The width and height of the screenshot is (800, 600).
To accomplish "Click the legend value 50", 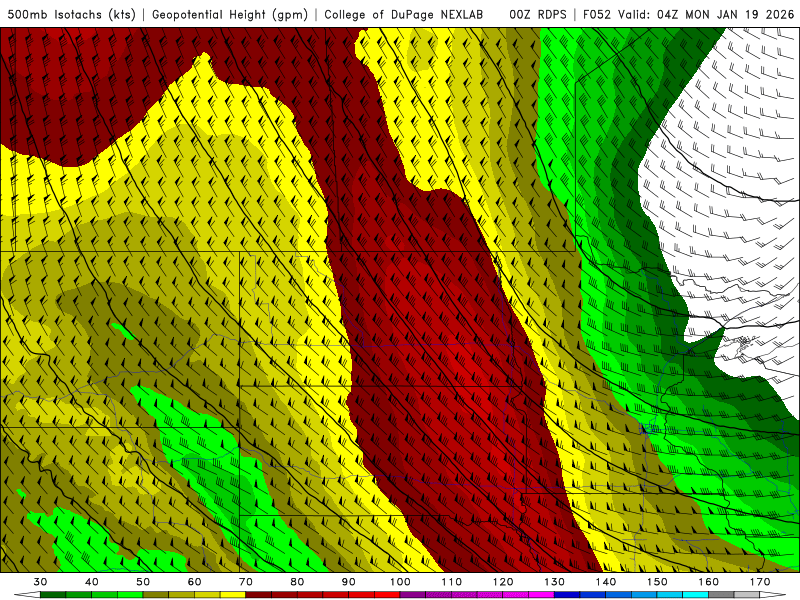I will tap(143, 582).
